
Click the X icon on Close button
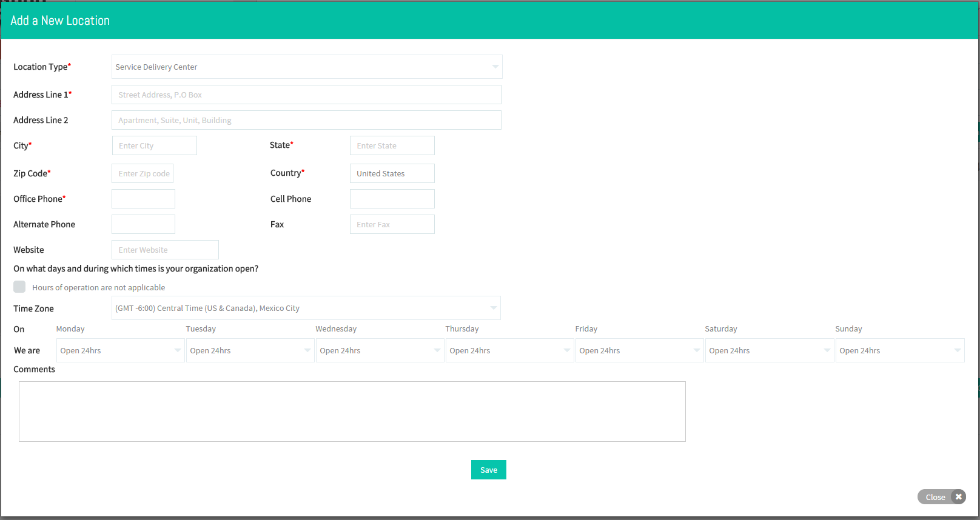coord(959,497)
